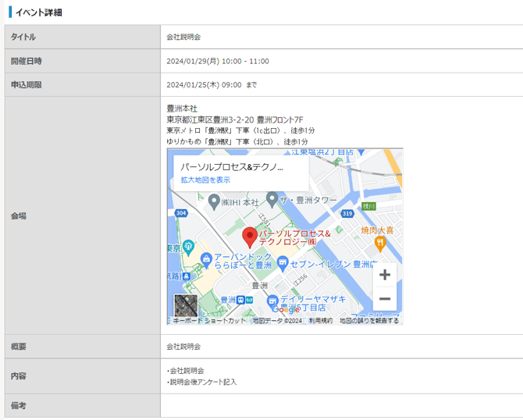
Task: Zoom out the map with minus button
Action: pos(384,299)
